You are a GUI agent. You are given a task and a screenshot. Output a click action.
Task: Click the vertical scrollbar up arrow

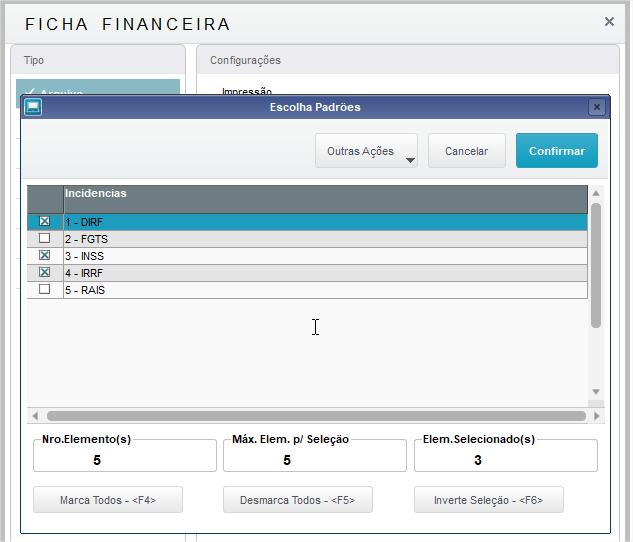click(596, 193)
